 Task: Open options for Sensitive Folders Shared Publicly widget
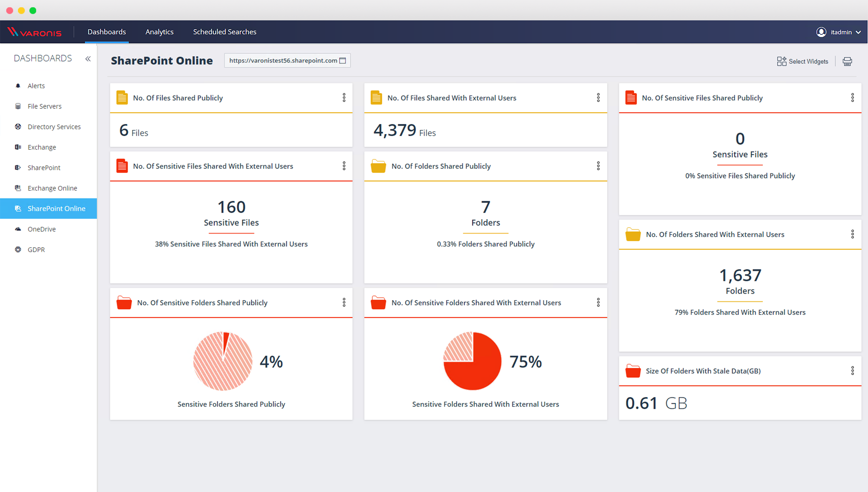344,302
